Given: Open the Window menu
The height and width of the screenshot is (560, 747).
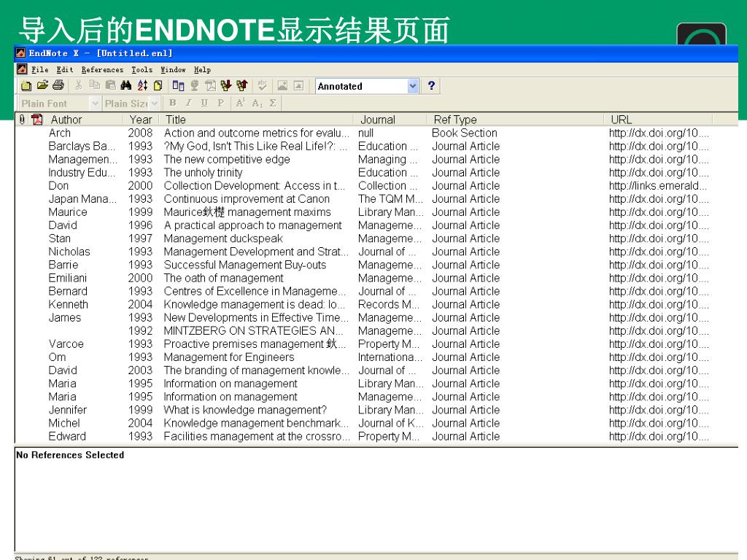Looking at the screenshot, I should (173, 69).
